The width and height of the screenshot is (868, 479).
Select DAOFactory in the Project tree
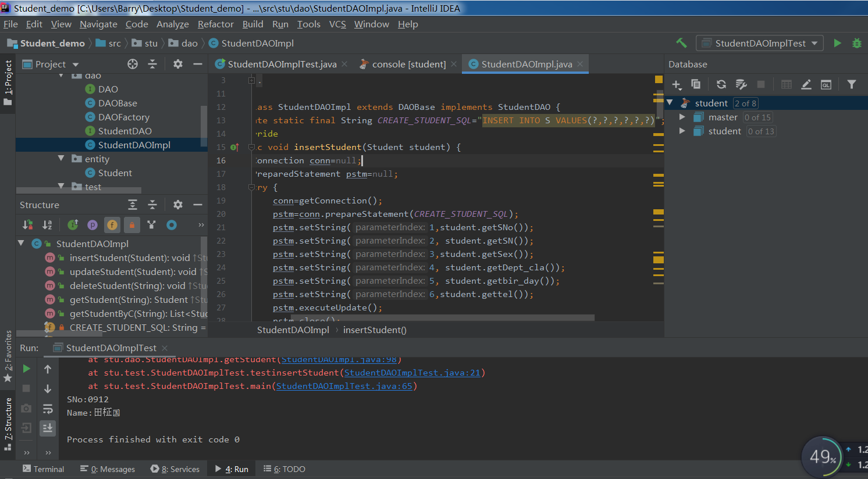pyautogui.click(x=123, y=117)
